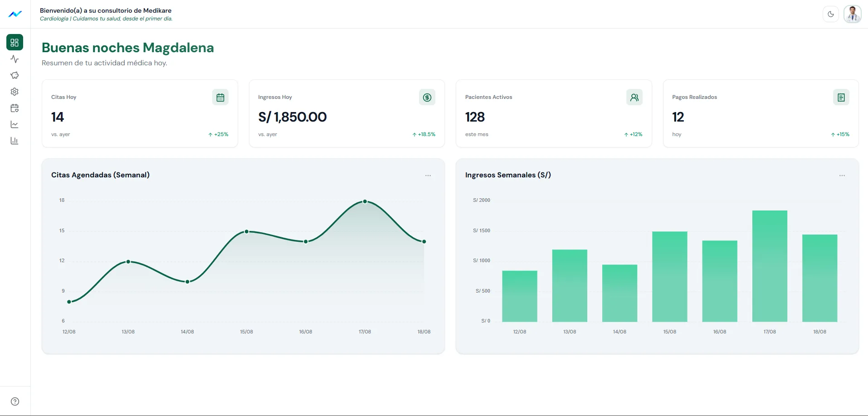Screen dimensions: 868x416
Task: Click the 17/08 bar in income chart
Action: (x=770, y=266)
